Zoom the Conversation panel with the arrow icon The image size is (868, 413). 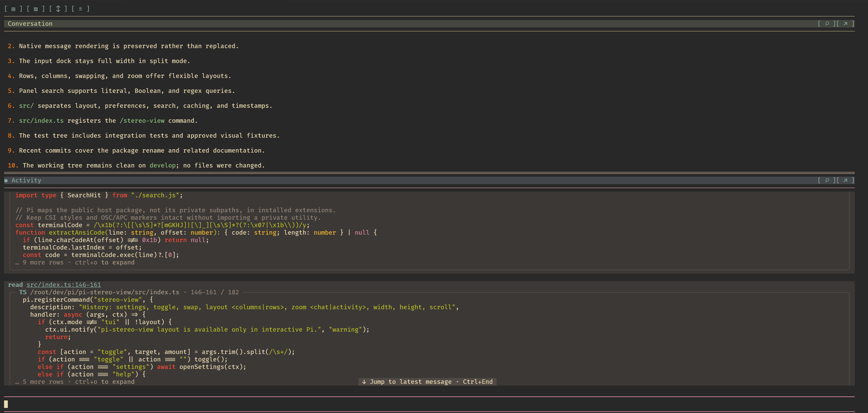(845, 24)
